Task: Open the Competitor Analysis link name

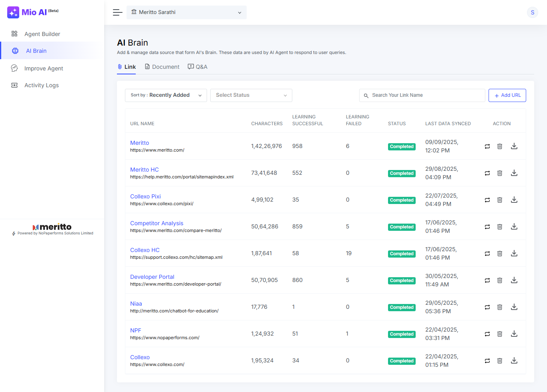Action: [x=157, y=223]
